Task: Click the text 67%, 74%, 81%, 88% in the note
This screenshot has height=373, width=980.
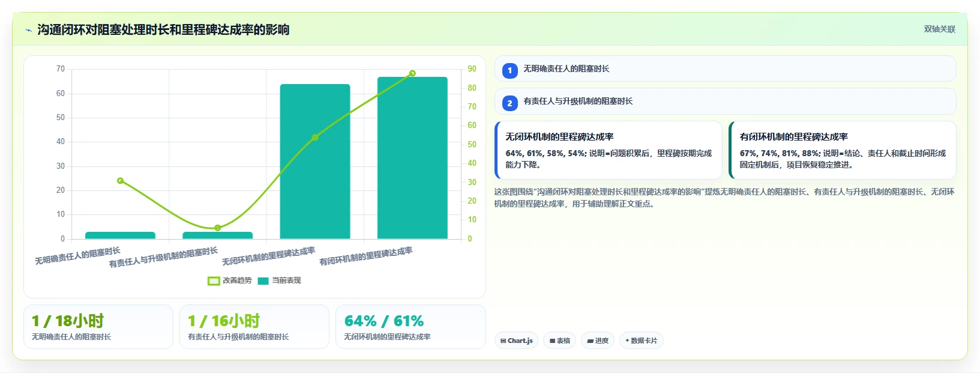Action: coord(780,153)
